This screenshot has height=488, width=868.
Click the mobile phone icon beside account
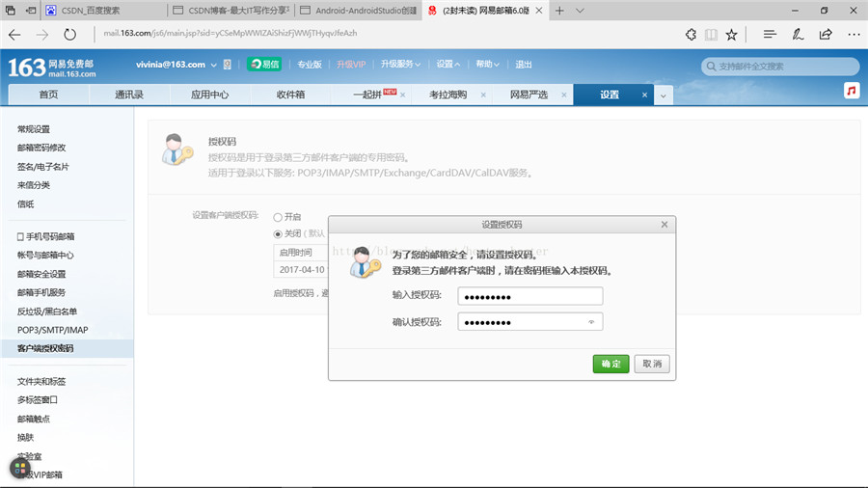(x=227, y=65)
